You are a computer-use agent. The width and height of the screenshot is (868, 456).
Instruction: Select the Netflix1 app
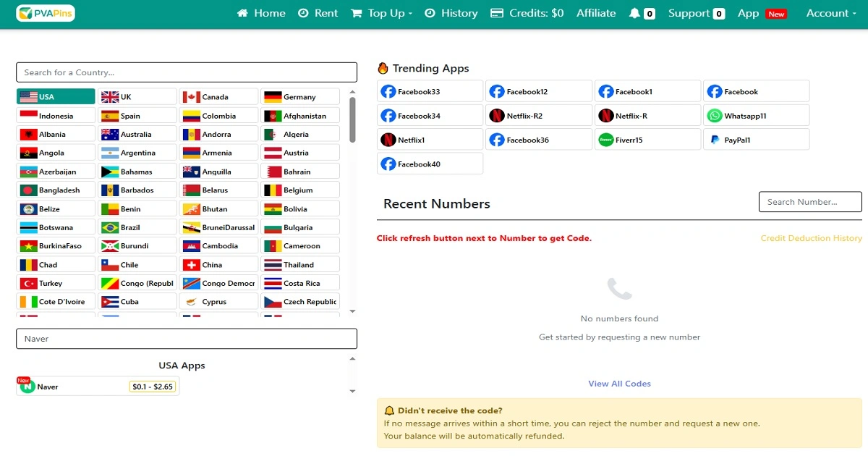coord(430,139)
